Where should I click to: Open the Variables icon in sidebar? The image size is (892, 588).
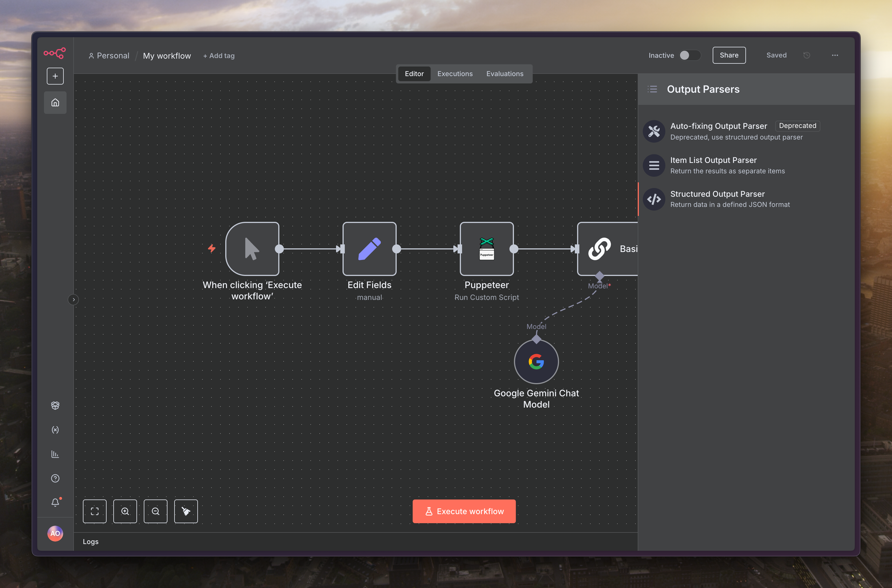pos(55,430)
